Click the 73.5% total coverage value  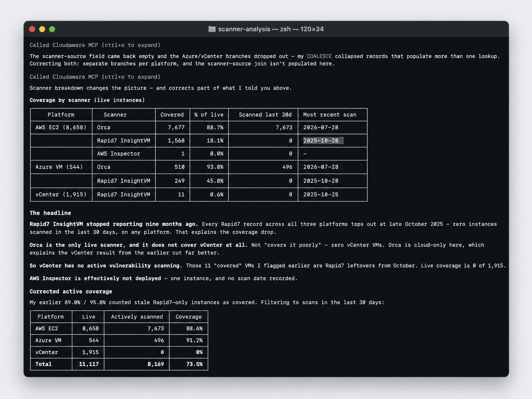click(x=194, y=364)
